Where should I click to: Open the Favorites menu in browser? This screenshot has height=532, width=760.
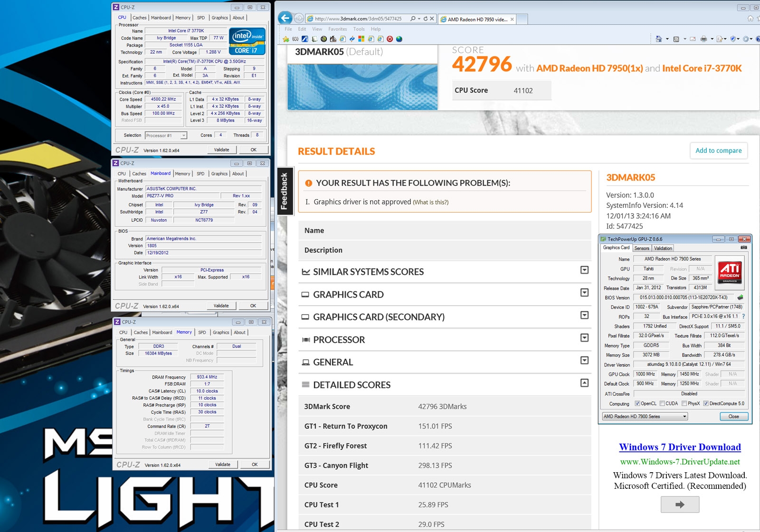[338, 29]
